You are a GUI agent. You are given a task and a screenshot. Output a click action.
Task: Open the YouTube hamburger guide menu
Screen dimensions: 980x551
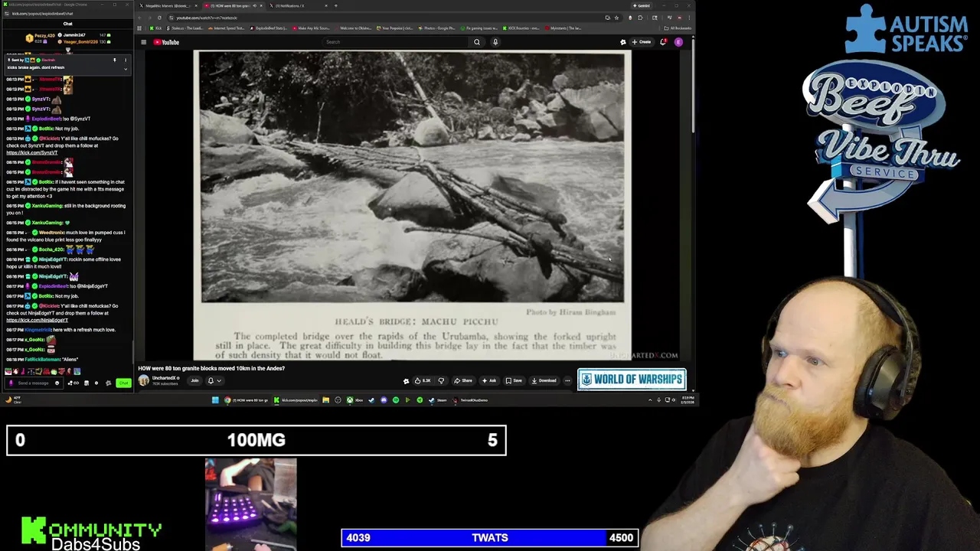[x=143, y=42]
